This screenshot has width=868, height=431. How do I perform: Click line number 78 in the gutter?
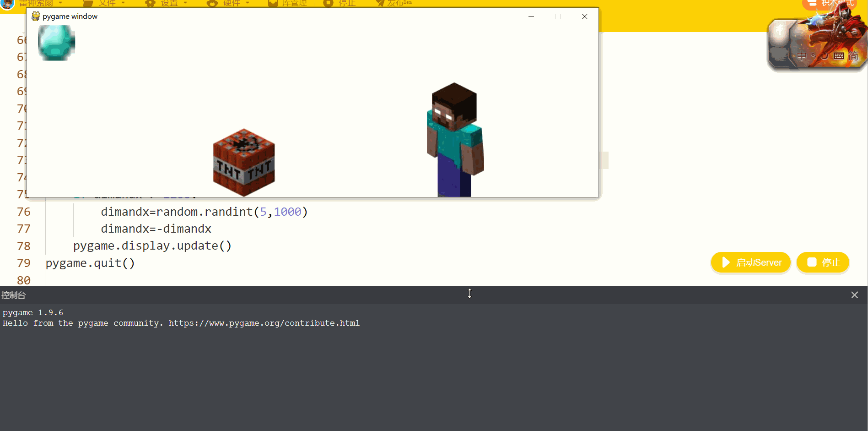[x=24, y=246]
